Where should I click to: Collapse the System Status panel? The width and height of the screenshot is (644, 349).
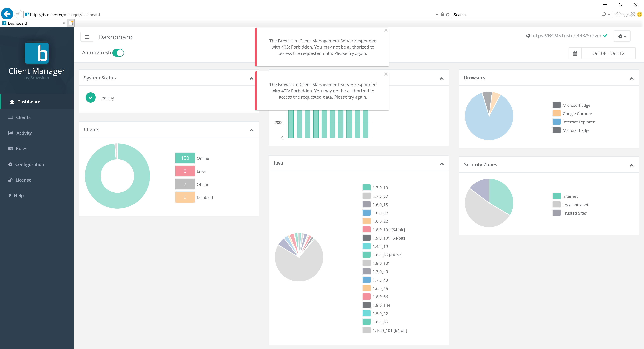tap(251, 79)
